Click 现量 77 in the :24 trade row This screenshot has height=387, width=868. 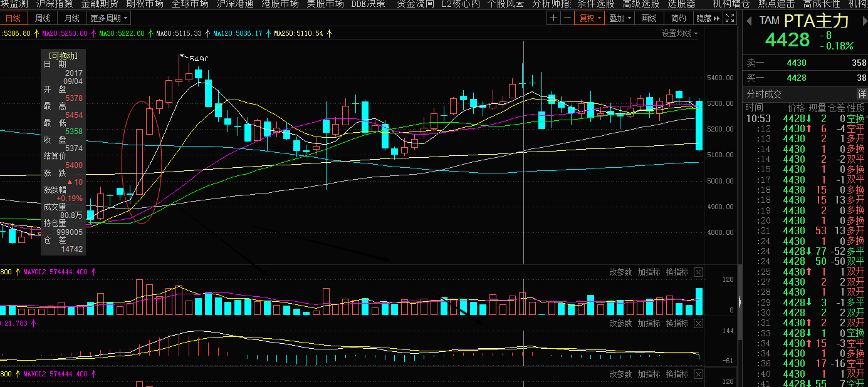(x=822, y=251)
